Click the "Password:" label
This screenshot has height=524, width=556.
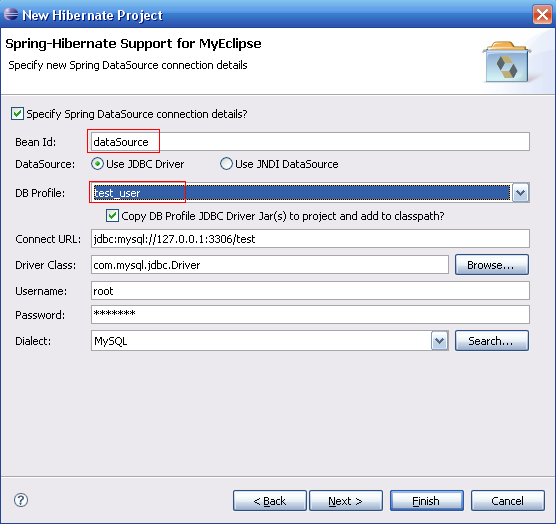(40, 315)
